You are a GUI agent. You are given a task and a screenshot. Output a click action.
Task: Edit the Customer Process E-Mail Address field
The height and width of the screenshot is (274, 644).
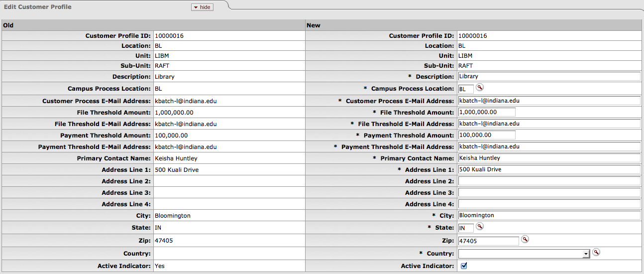pyautogui.click(x=549, y=101)
